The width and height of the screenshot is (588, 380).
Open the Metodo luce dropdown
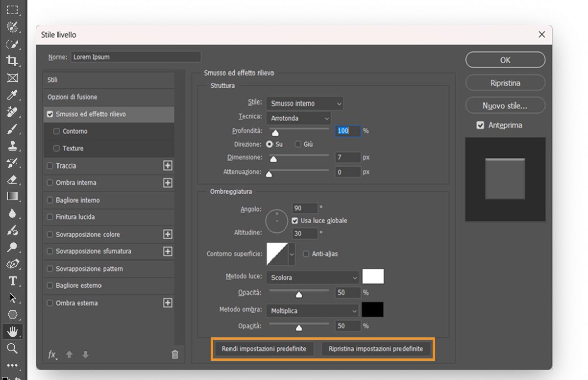[x=312, y=277]
